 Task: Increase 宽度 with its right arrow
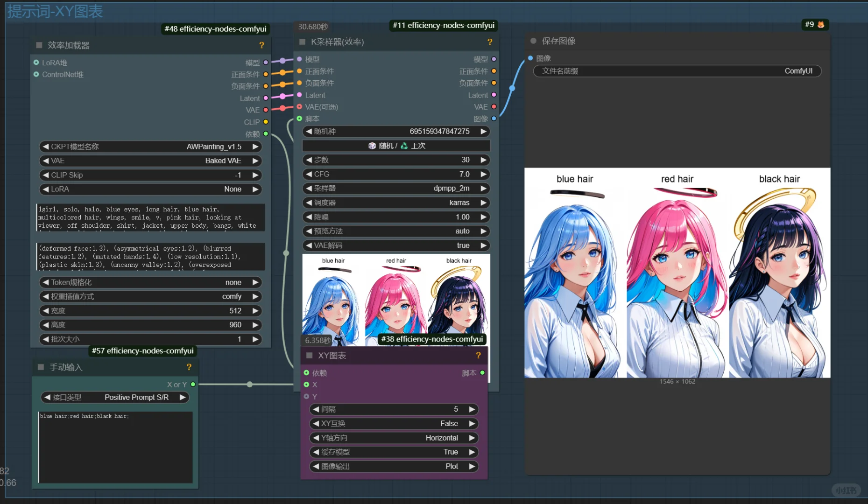click(255, 311)
